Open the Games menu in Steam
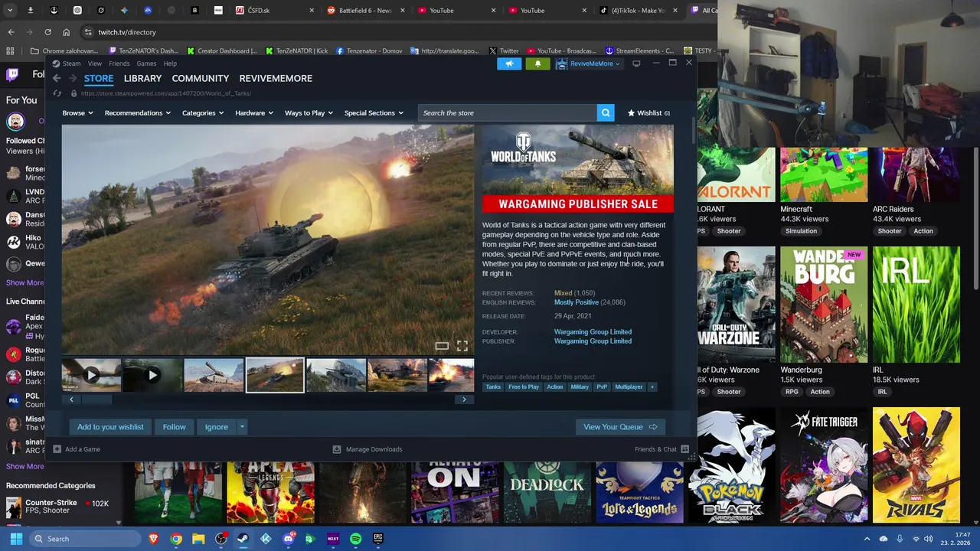Viewport: 980px width, 551px height. [146, 64]
